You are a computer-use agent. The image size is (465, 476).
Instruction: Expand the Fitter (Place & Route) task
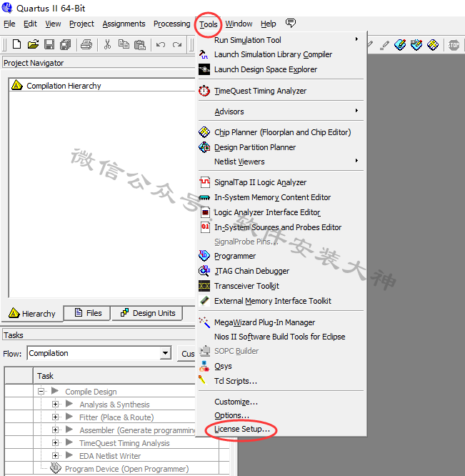(x=55, y=417)
